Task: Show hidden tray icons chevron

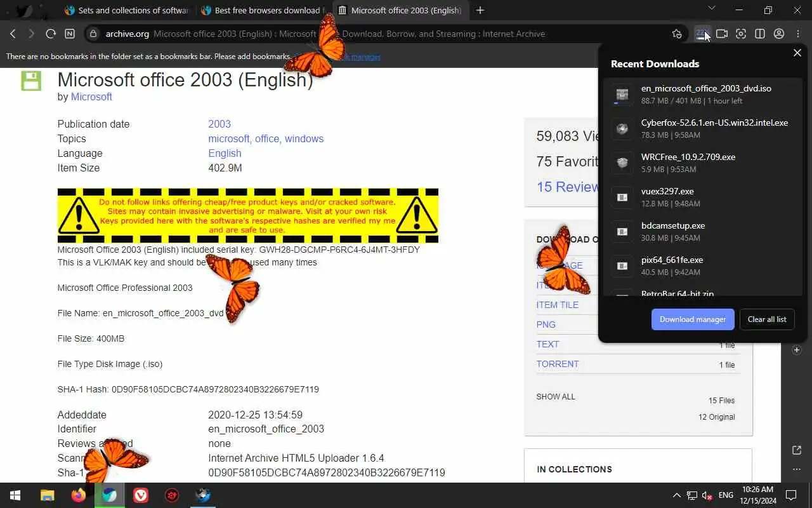Action: pos(677,495)
